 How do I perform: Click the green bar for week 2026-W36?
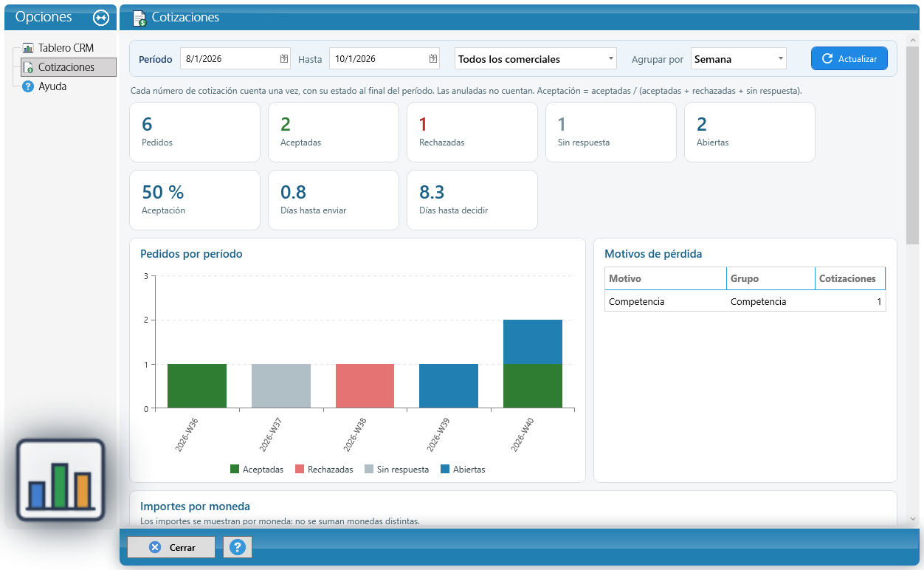coord(197,386)
